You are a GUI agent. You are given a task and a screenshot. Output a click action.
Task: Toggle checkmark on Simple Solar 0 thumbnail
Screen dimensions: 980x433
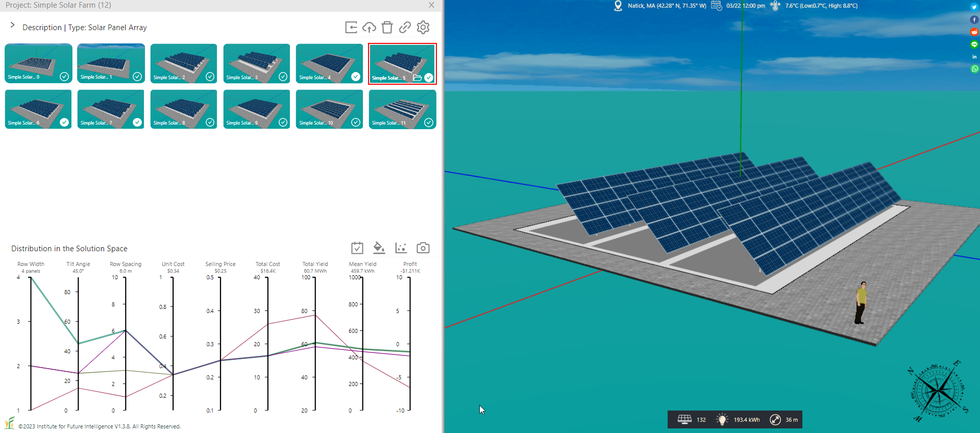pos(64,77)
